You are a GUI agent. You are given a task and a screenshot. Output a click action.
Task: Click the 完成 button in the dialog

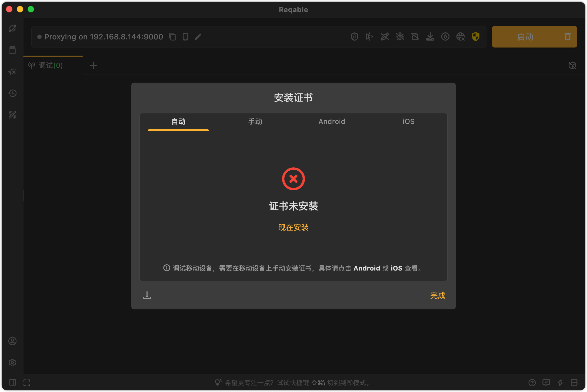coord(438,295)
